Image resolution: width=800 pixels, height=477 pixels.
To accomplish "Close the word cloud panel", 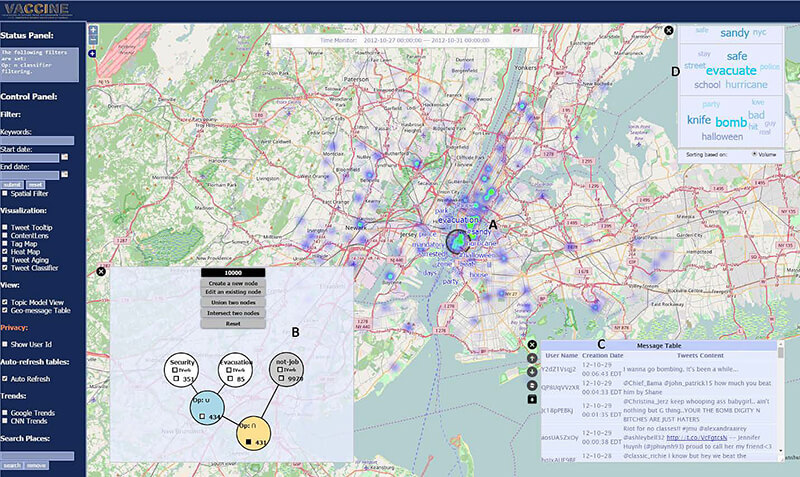I will (668, 31).
